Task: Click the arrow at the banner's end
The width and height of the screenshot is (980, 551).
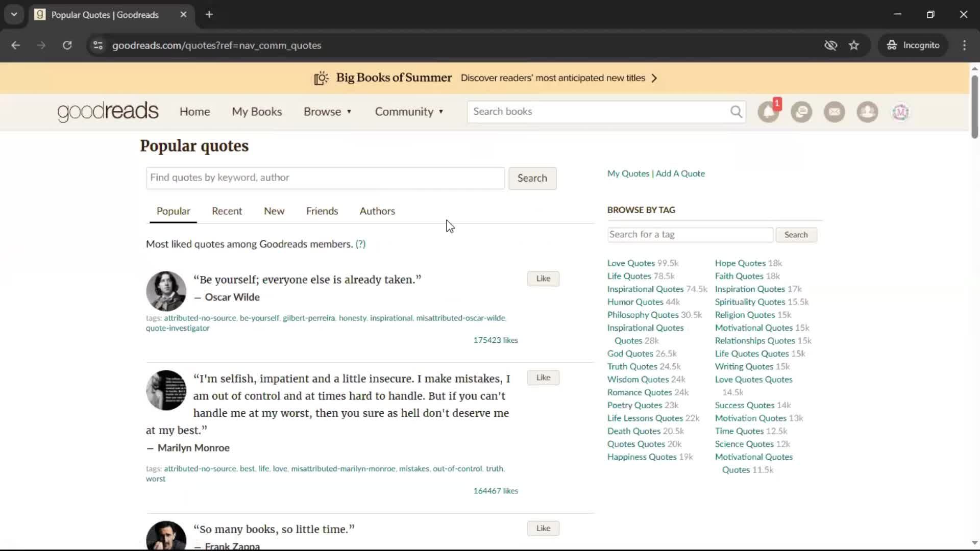Action: [654, 78]
